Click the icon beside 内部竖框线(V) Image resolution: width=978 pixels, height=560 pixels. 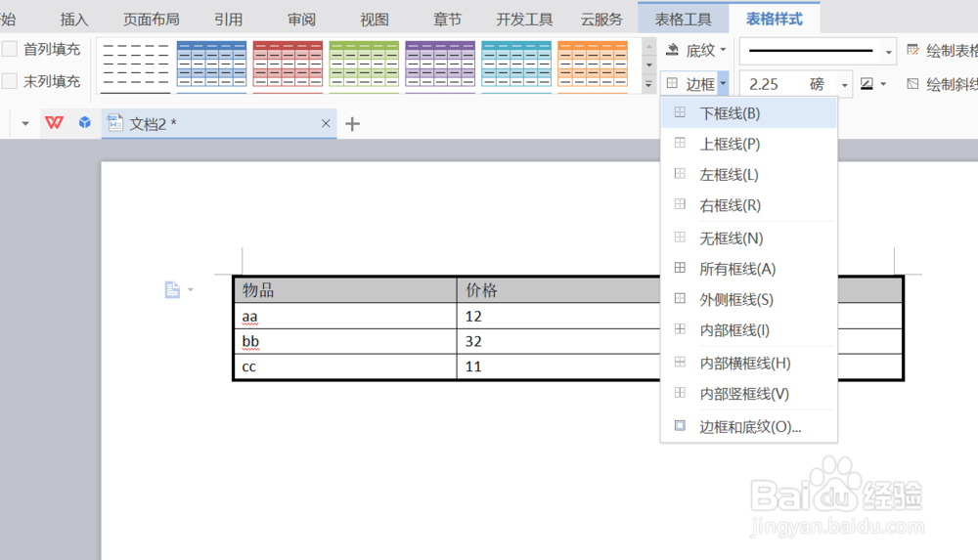point(680,392)
